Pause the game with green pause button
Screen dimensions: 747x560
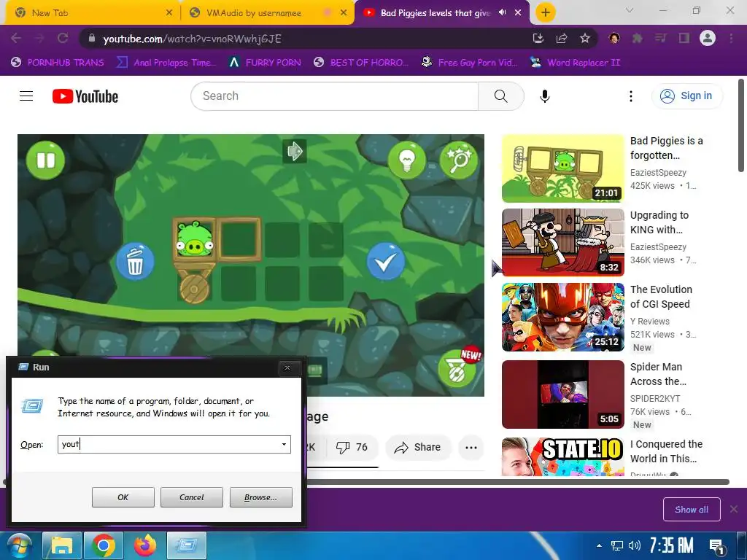[46, 160]
